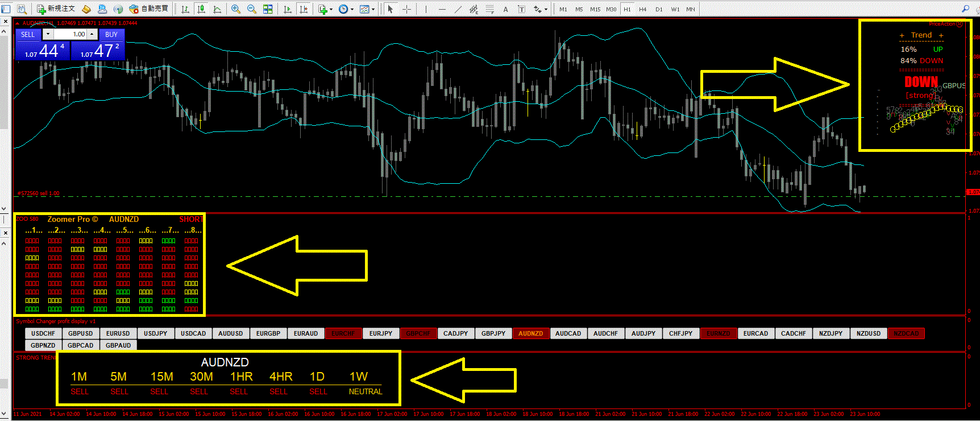
Task: Switch chart symbol to USDCAD
Action: 193,333
